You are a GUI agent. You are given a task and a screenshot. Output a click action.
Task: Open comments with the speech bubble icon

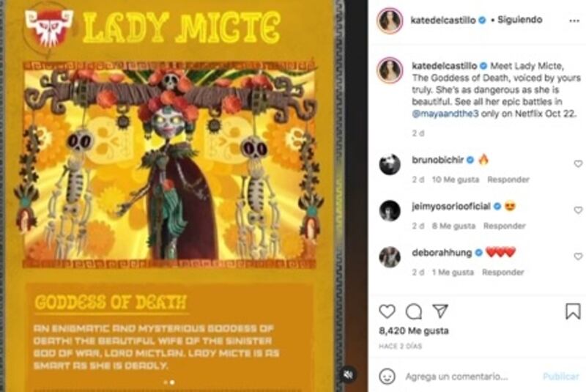pyautogui.click(x=413, y=311)
